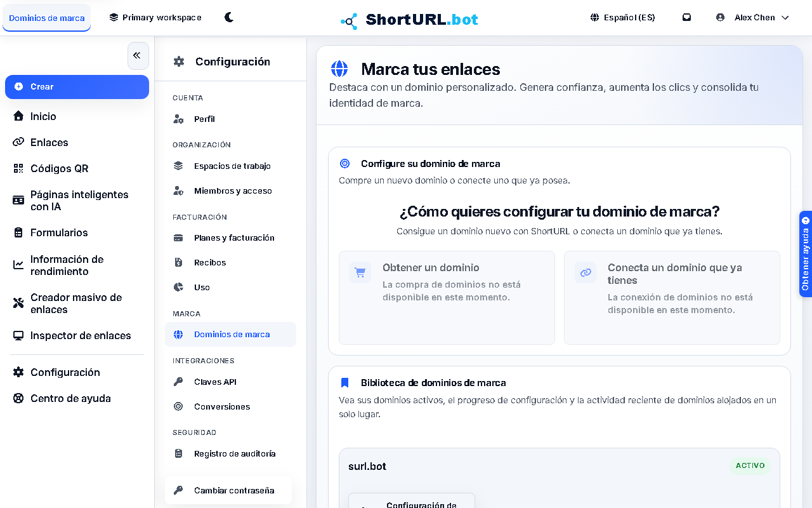Open Espacios de trabajo settings
The width and height of the screenshot is (812, 508).
pos(230,166)
